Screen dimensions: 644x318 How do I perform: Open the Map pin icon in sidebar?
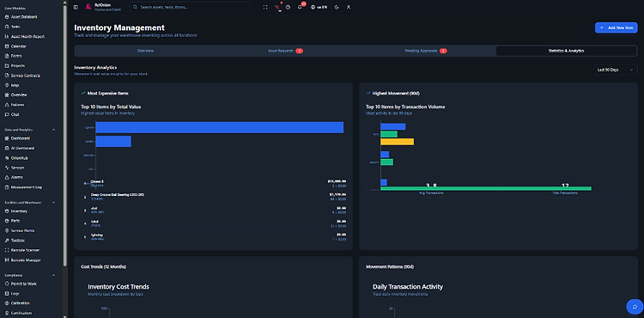pyautogui.click(x=7, y=85)
